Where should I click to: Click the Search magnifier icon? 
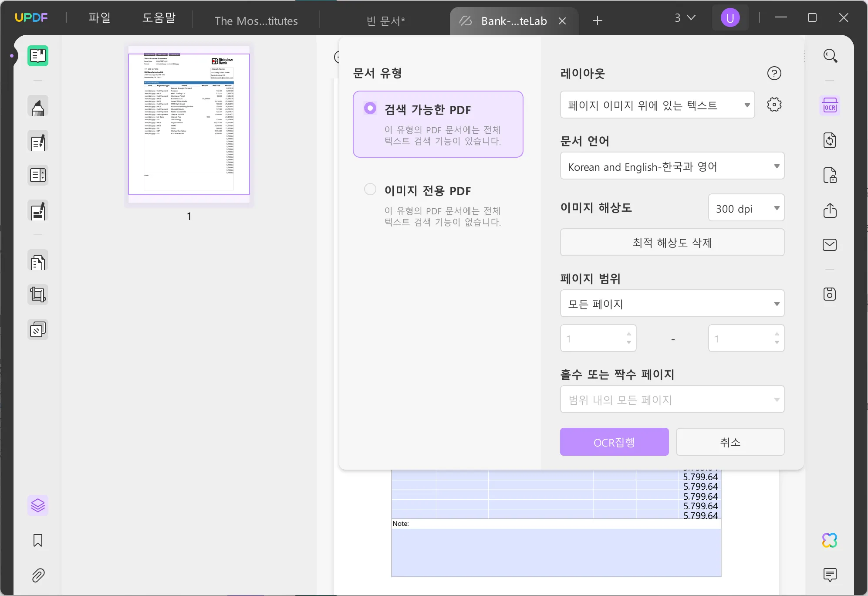tap(830, 56)
